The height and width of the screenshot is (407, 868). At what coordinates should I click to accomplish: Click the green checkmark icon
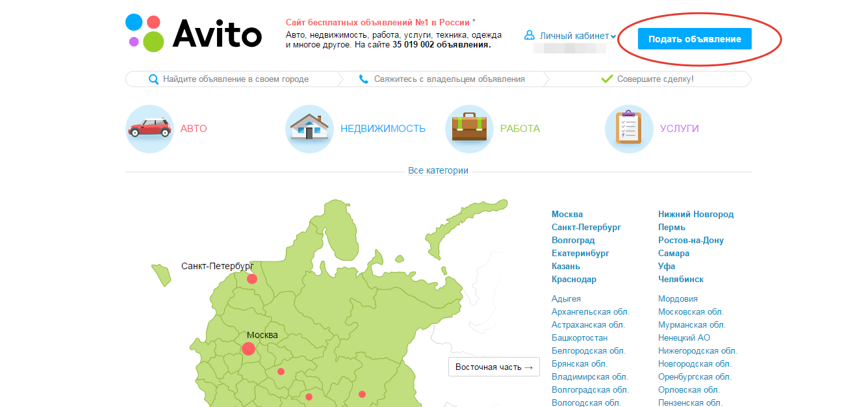click(607, 79)
